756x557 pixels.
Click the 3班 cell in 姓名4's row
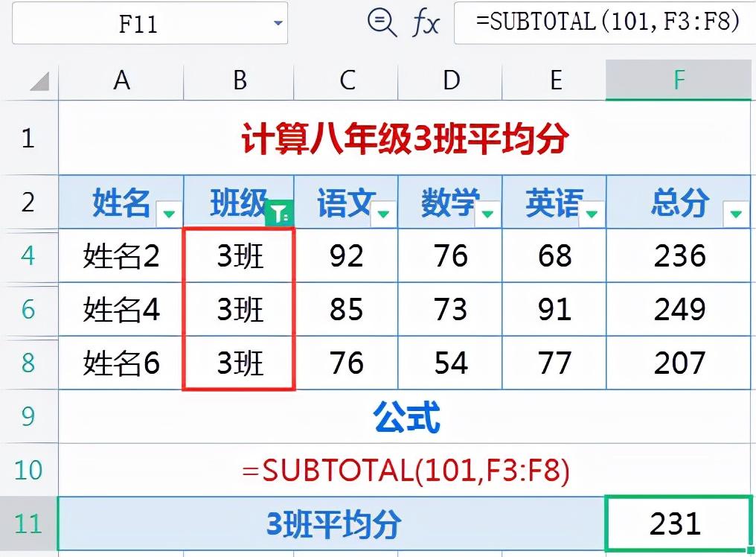point(239,309)
